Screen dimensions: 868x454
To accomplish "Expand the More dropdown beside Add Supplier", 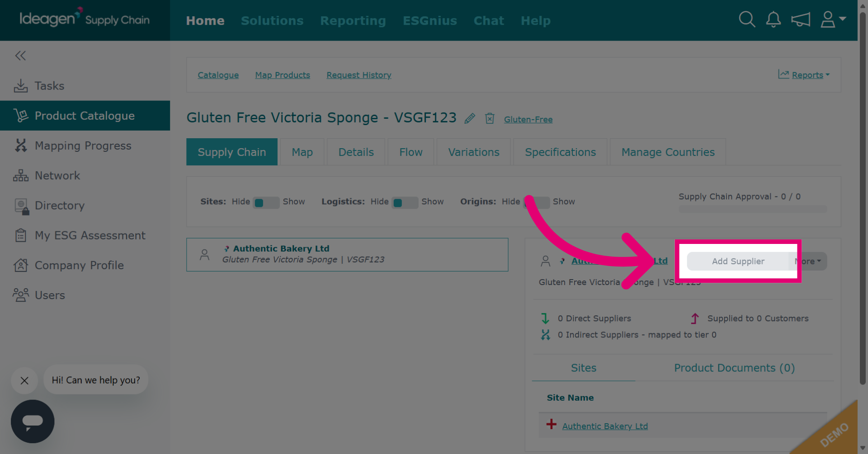I will [808, 261].
